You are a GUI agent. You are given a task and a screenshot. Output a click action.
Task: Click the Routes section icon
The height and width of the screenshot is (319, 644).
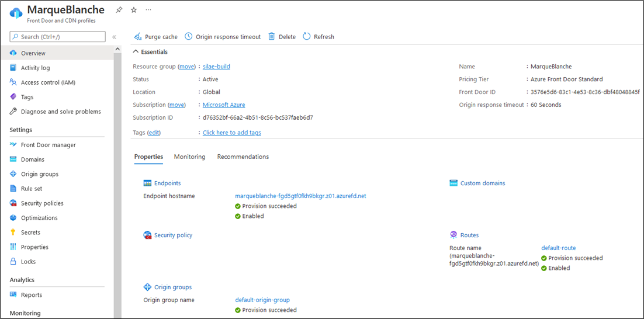coord(453,235)
